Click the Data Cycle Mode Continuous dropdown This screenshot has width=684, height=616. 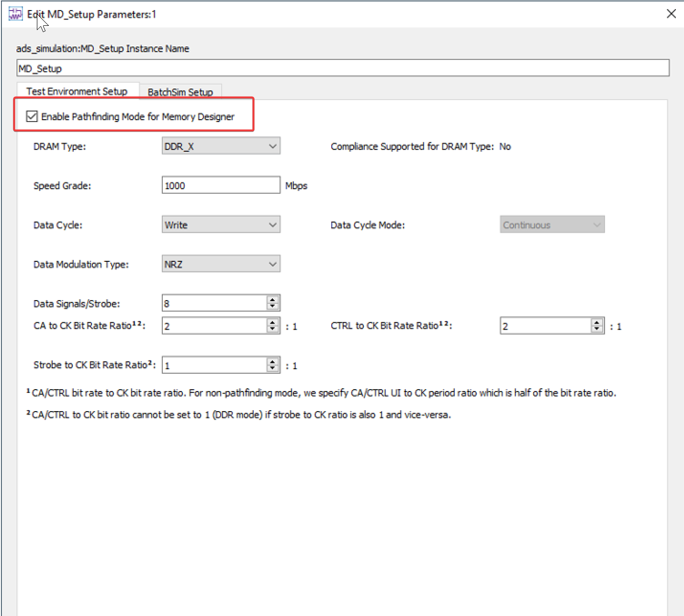[552, 225]
